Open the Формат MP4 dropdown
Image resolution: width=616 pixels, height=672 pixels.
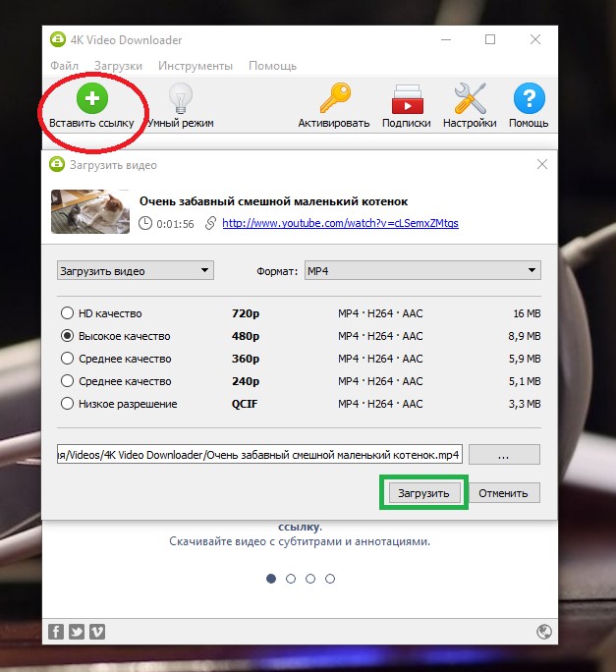pyautogui.click(x=421, y=270)
